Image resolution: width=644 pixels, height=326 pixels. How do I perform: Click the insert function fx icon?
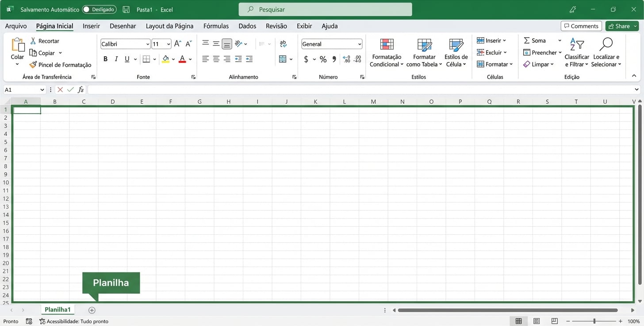pos(81,90)
